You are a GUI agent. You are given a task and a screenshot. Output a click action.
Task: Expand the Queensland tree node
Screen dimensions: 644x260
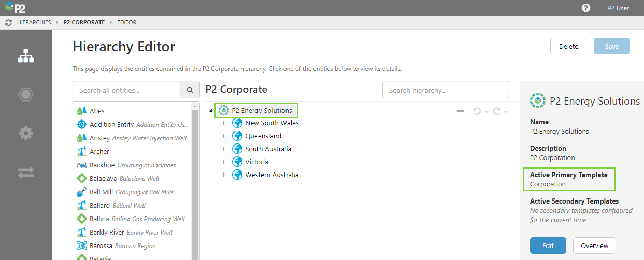[x=224, y=136]
